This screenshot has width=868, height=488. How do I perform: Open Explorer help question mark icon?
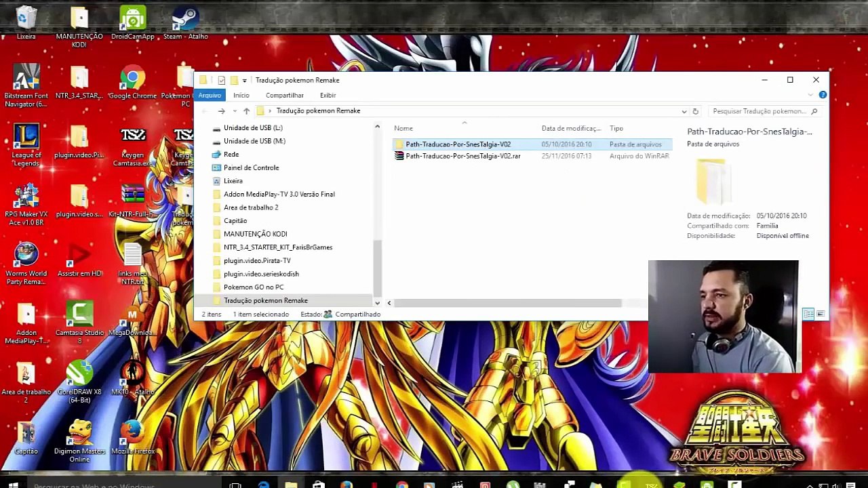[x=823, y=95]
